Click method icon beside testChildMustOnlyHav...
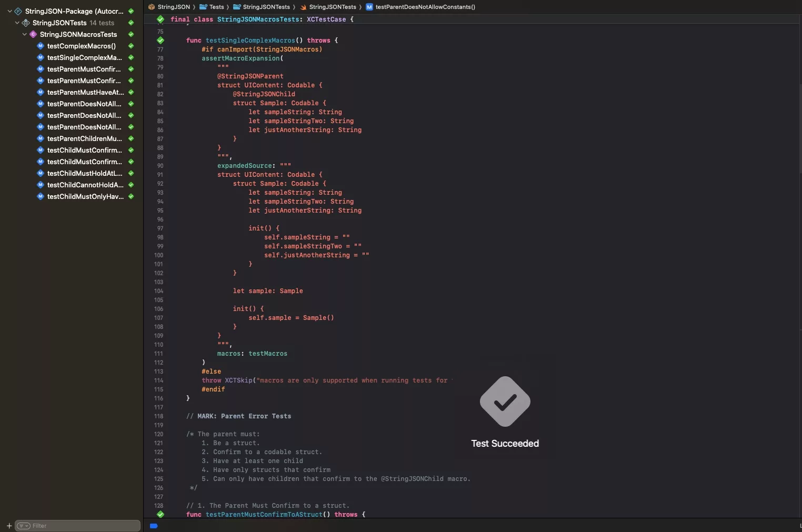This screenshot has width=802, height=532. (41, 196)
